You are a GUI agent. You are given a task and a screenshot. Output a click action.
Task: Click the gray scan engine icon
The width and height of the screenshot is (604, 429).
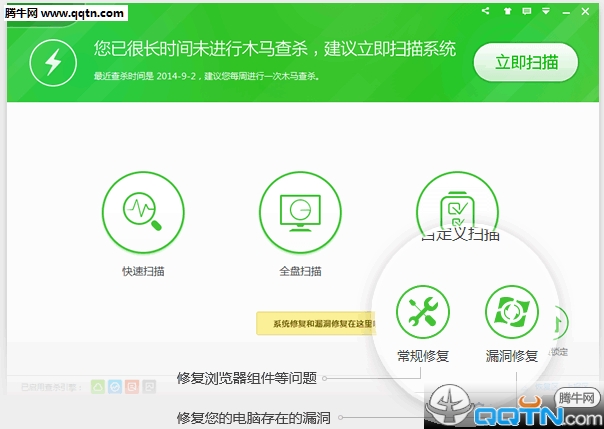tap(149, 387)
